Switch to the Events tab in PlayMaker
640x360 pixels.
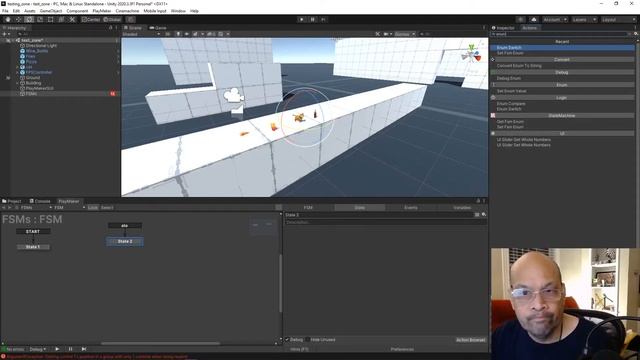tap(411, 207)
